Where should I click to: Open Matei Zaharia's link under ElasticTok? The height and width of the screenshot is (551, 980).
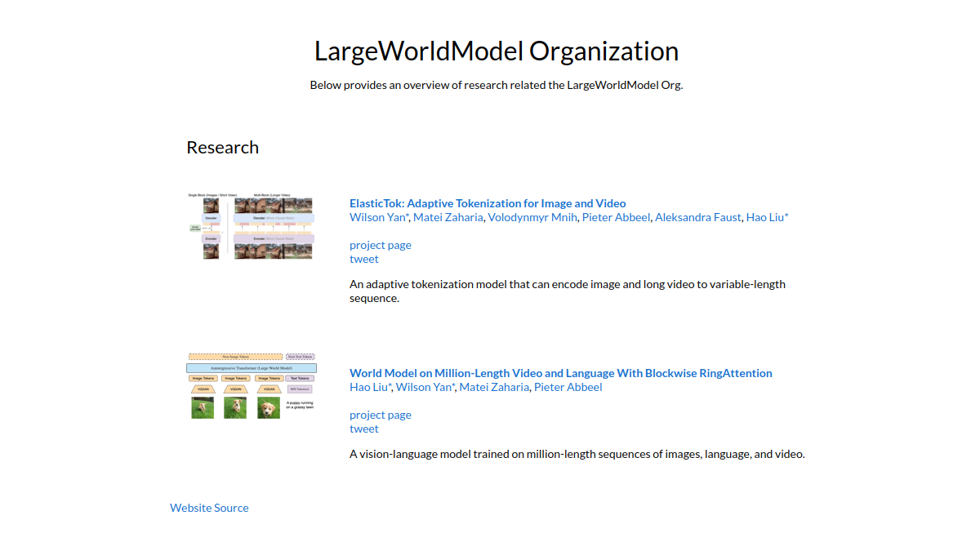pyautogui.click(x=448, y=217)
